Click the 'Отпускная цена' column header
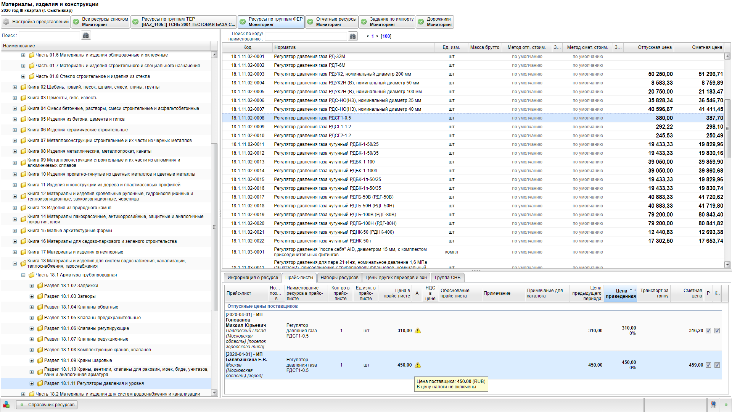This screenshot has height=412, width=732. coord(649,47)
